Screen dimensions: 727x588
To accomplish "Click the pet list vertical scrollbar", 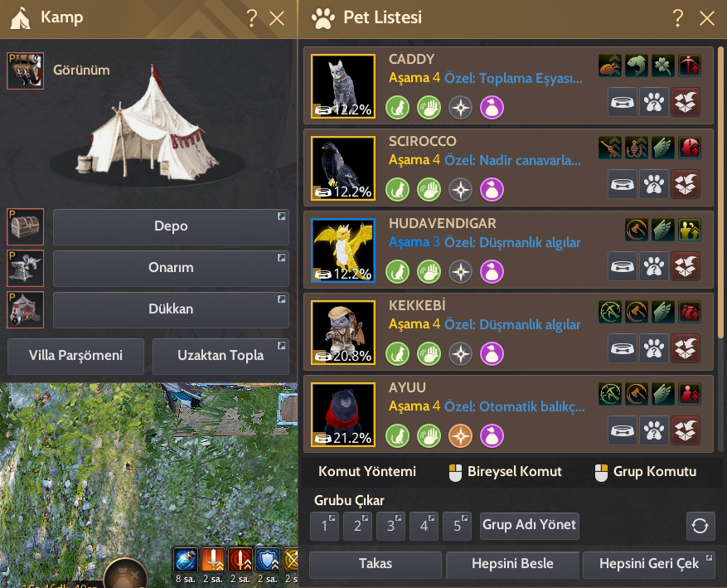I will (720, 192).
